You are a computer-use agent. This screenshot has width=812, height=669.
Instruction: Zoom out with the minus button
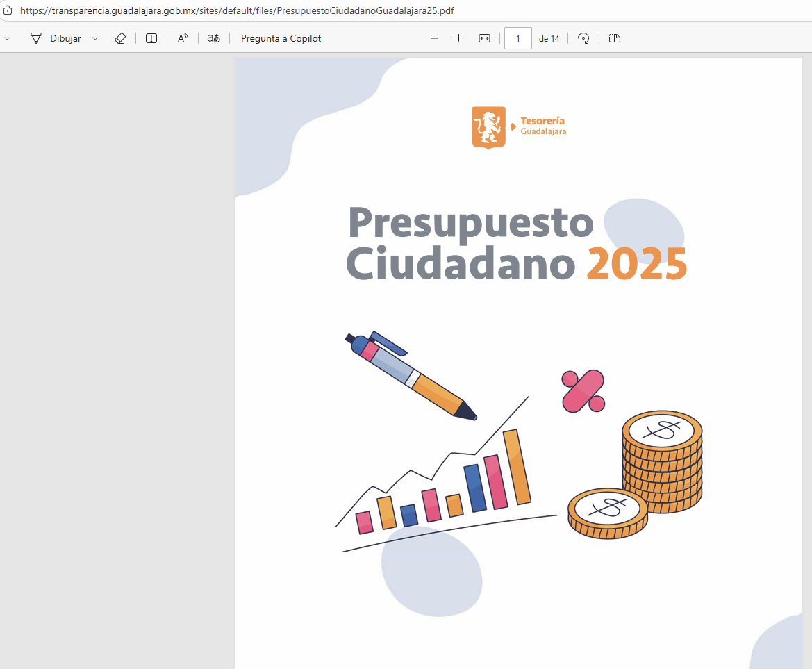coord(434,39)
